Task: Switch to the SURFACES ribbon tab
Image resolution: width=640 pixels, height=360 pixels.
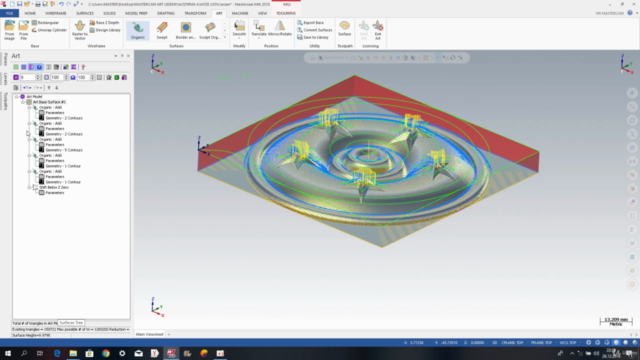Action: point(85,13)
